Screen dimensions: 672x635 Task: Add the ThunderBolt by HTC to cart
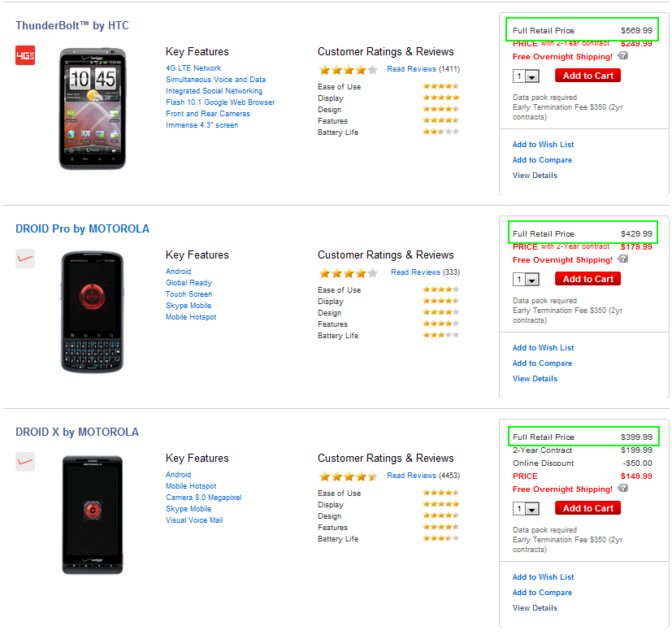tap(587, 76)
